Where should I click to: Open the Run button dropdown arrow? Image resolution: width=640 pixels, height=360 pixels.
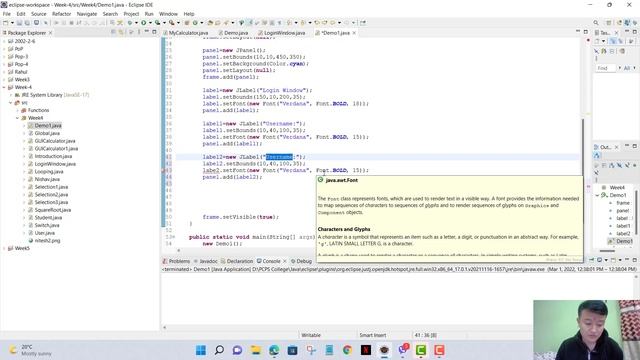point(150,23)
